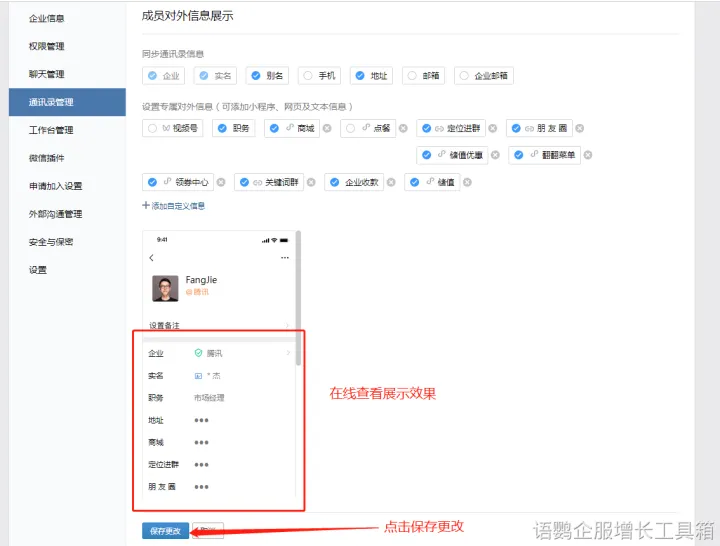Click the FangJie profile avatar
The height and width of the screenshot is (546, 720).
pyautogui.click(x=165, y=288)
